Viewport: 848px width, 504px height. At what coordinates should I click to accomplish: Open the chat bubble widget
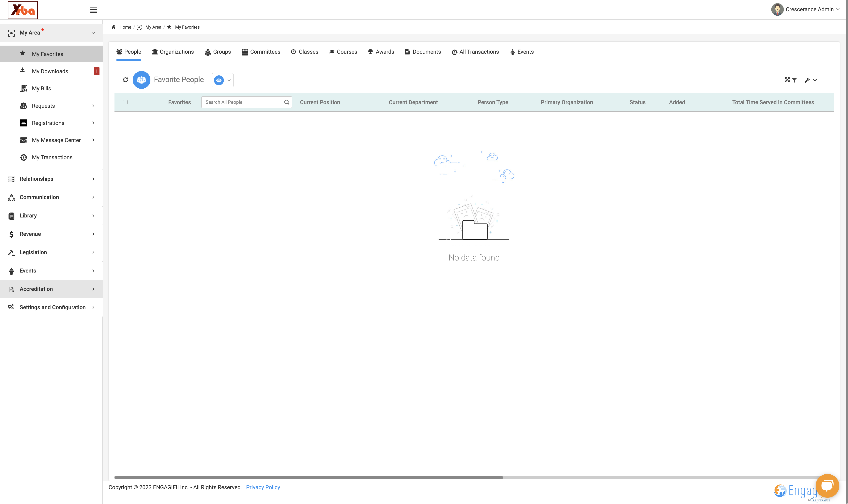point(827,486)
